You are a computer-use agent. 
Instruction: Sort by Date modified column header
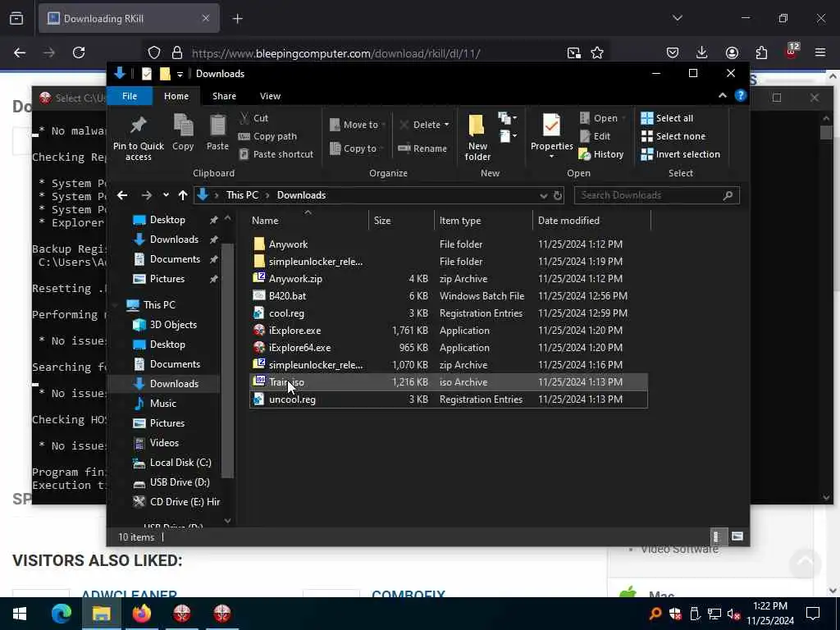tap(591, 220)
